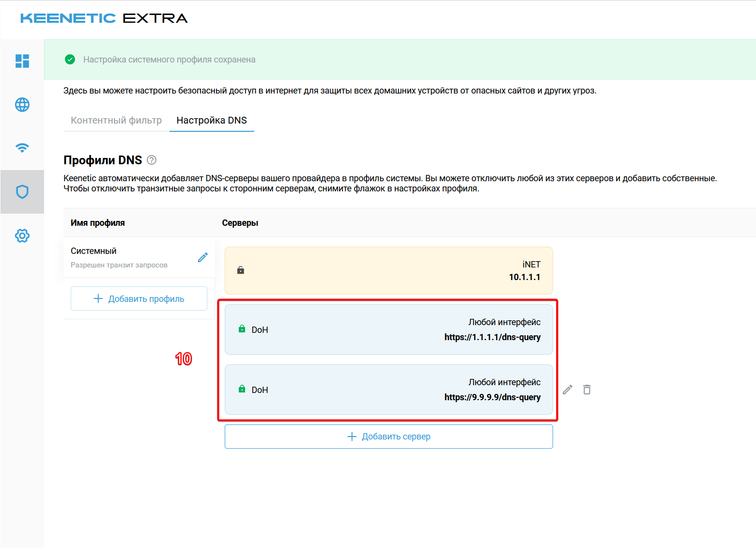756x548 pixels.
Task: Click the green lock on 1.1.1.1 DoH
Action: 242,329
